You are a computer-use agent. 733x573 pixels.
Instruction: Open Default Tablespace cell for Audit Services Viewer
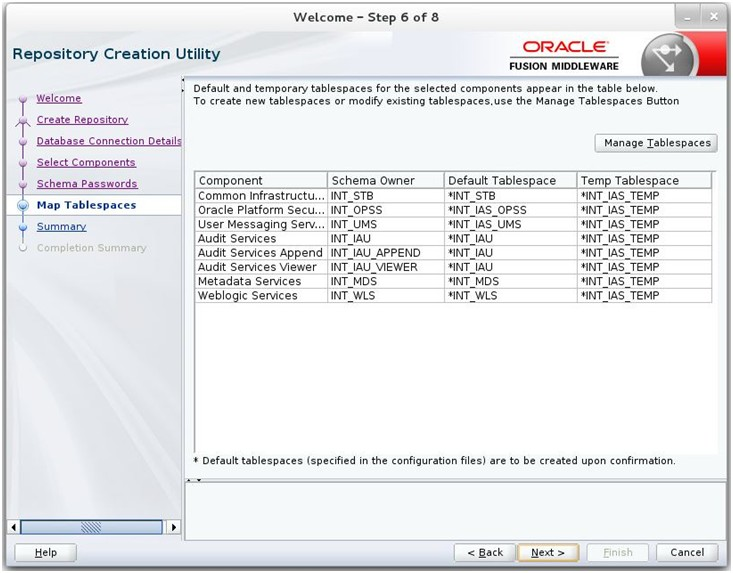510,267
